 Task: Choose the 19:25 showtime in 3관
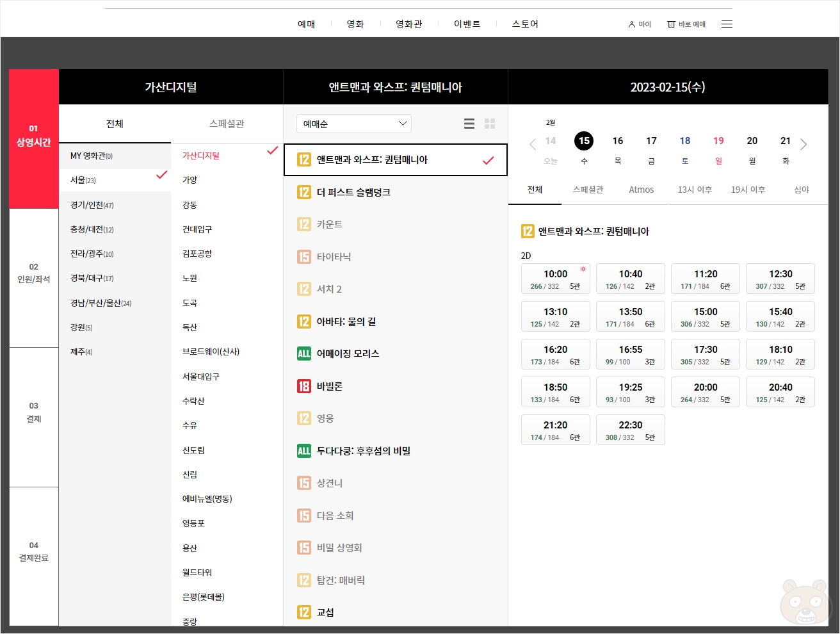pyautogui.click(x=631, y=392)
